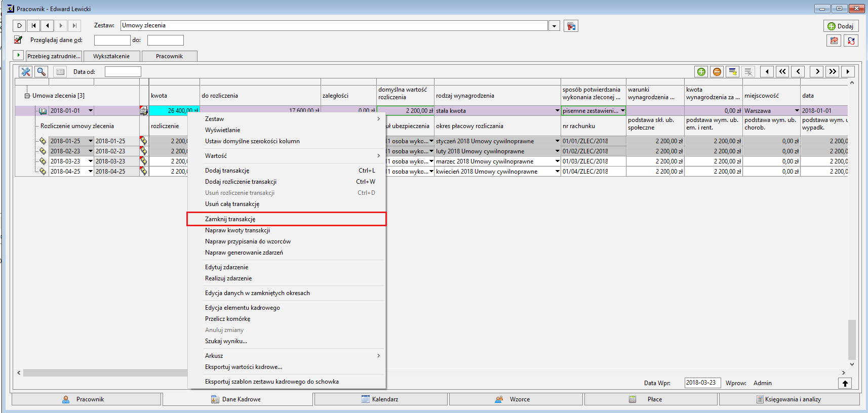Choose Usuń całą transakcję menu item
This screenshot has height=413, width=868.
(287, 204)
